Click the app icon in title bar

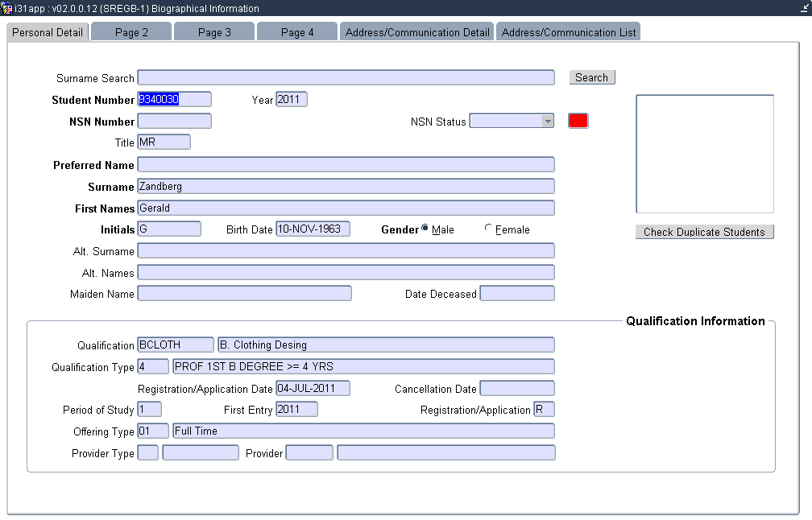tap(8, 9)
